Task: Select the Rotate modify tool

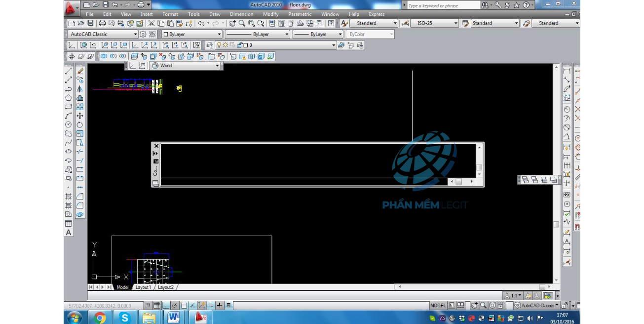Action: [80, 124]
